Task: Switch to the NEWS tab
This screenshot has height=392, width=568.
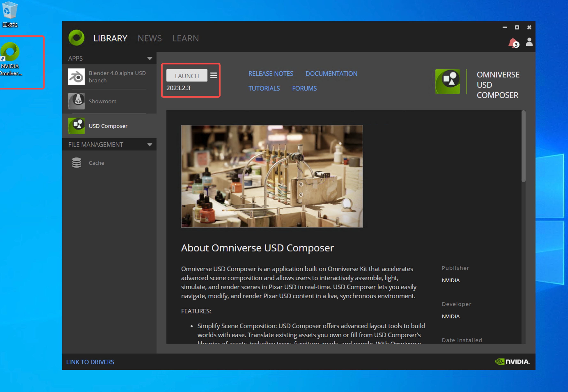Action: coord(150,38)
